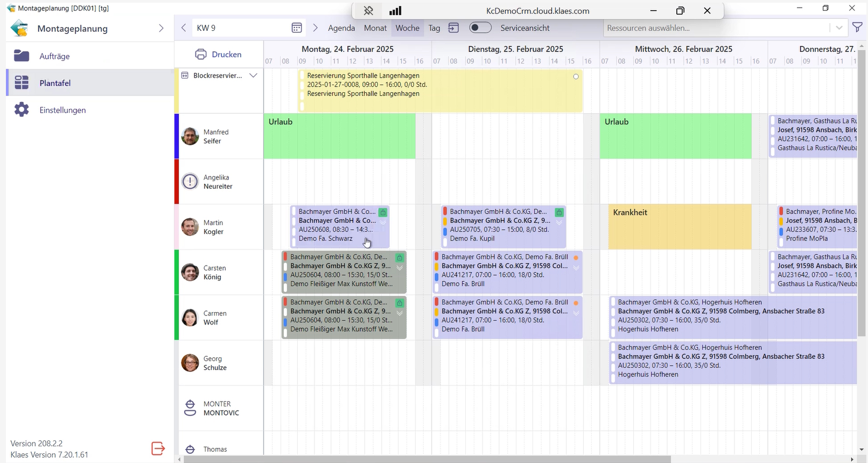Screen dimensions: 868x463
Task: Click the pin icon in the remote session bar
Action: (x=368, y=11)
